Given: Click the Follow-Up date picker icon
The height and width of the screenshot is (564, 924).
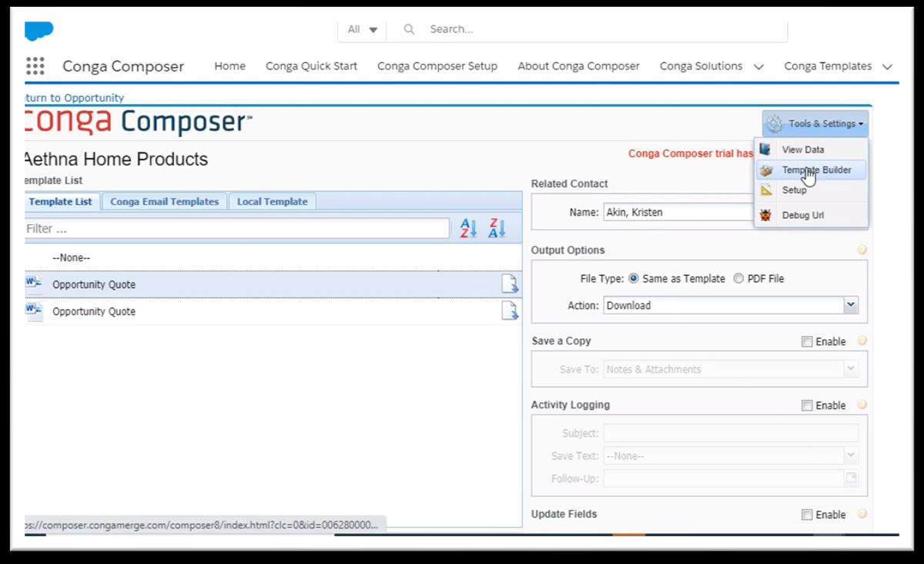Looking at the screenshot, I should click(x=851, y=478).
